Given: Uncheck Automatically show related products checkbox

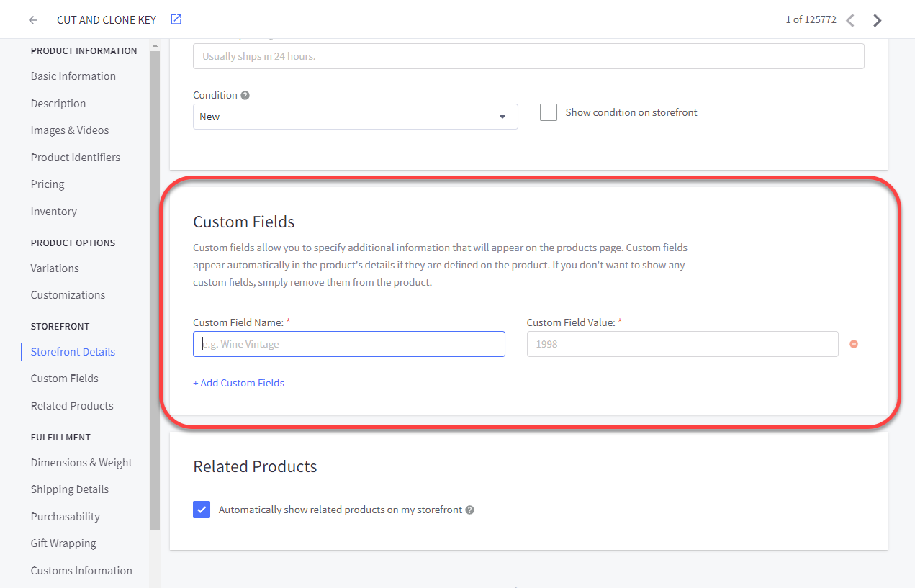Looking at the screenshot, I should click(x=202, y=510).
